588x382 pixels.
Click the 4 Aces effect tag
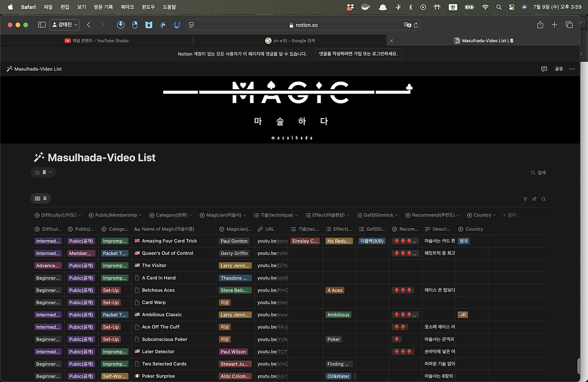(334, 290)
